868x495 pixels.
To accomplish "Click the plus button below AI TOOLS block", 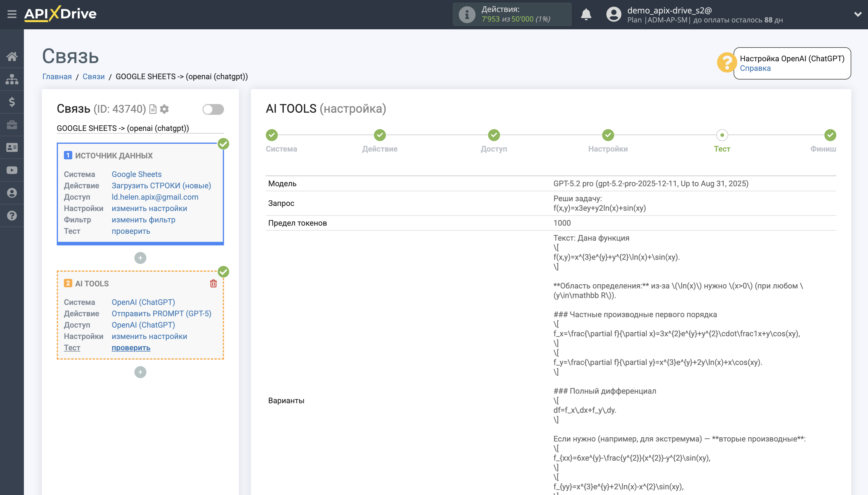I will (140, 372).
